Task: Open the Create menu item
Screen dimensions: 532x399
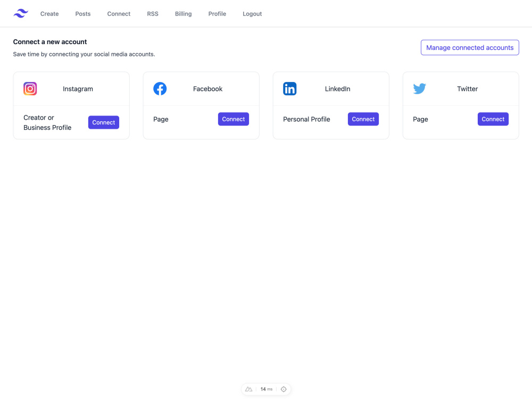Action: [49, 14]
